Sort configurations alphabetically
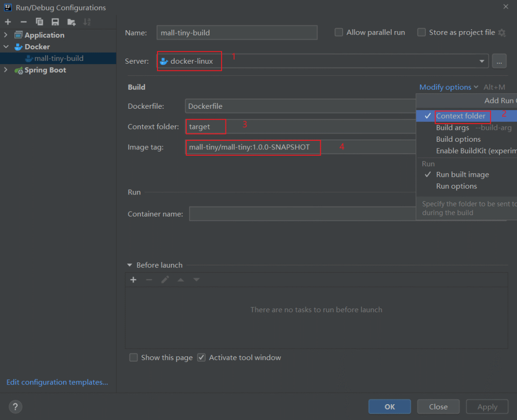Image resolution: width=517 pixels, height=420 pixels. (x=87, y=22)
